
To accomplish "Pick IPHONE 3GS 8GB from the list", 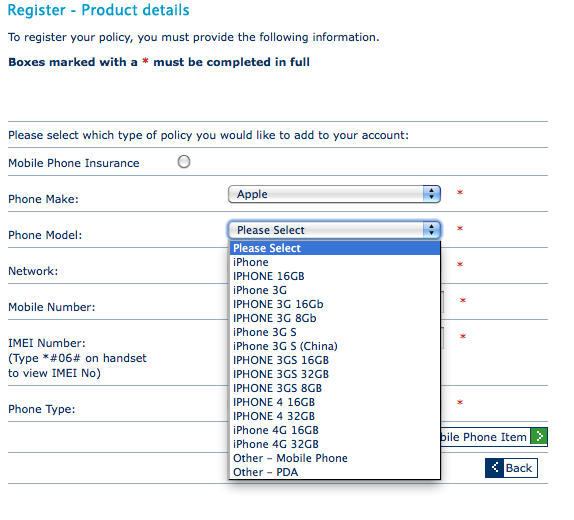I will click(x=335, y=388).
